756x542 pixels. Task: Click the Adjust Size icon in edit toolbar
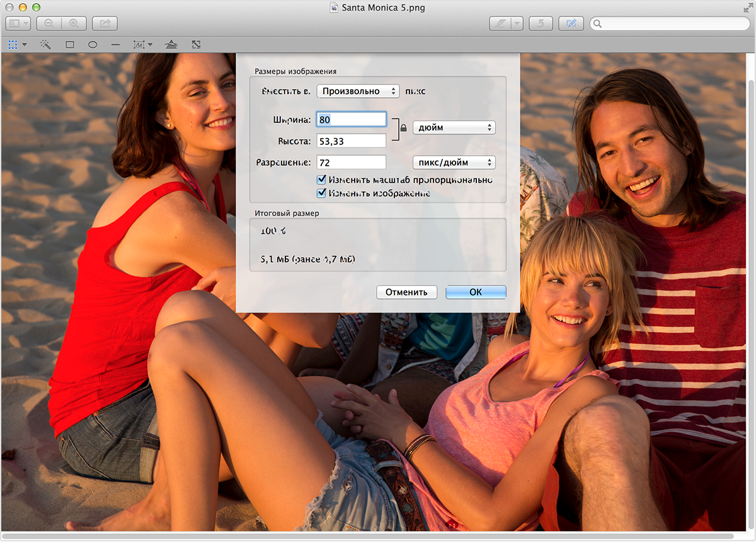pyautogui.click(x=197, y=45)
